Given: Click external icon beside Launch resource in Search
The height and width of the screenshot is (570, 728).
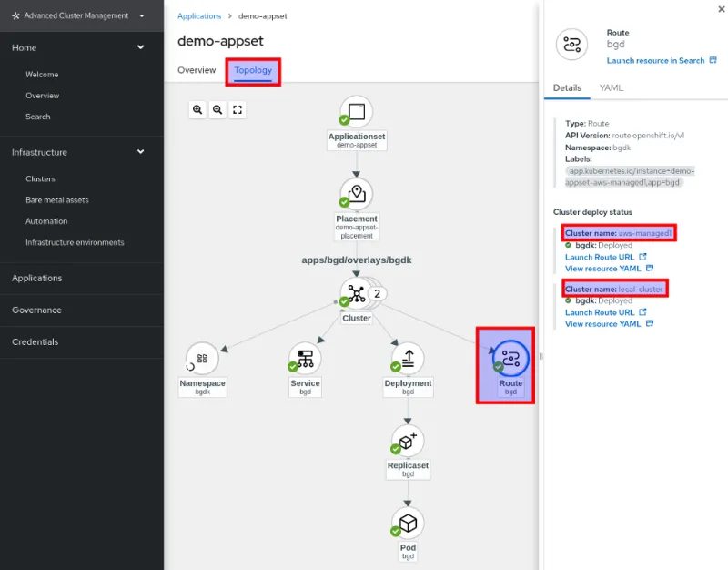Looking at the screenshot, I should point(713,60).
